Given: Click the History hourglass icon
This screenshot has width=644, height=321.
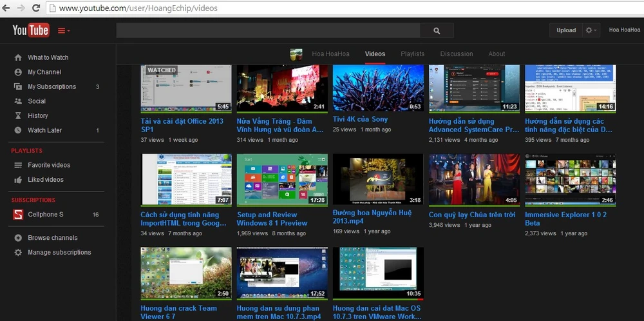Looking at the screenshot, I should [x=18, y=115].
